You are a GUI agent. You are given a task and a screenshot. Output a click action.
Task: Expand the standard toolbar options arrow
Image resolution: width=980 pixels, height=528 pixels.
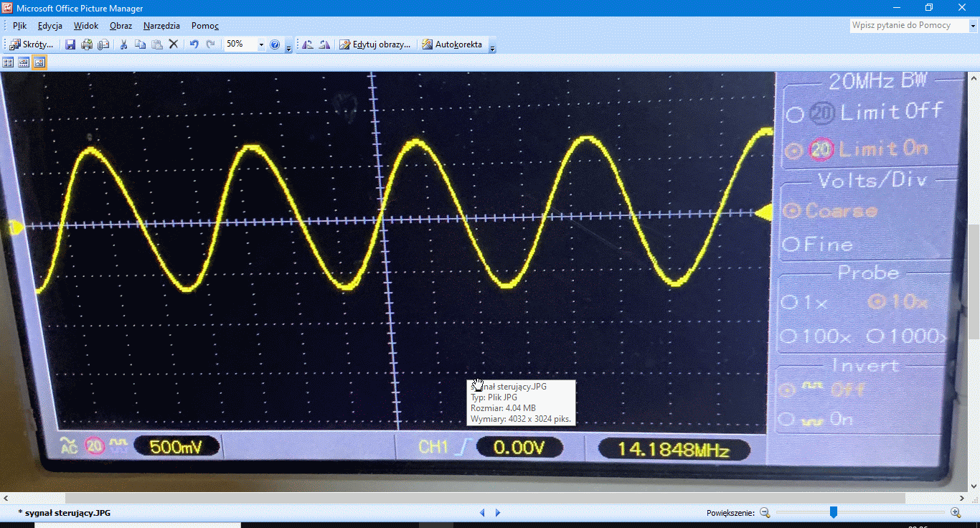[x=288, y=47]
